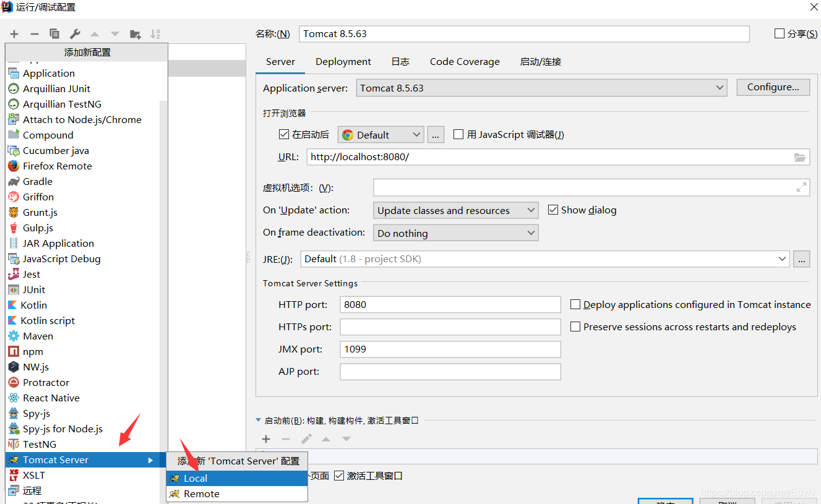821x504 pixels.
Task: Enable Preserve sessions across restarts and redeploys
Action: coord(575,327)
